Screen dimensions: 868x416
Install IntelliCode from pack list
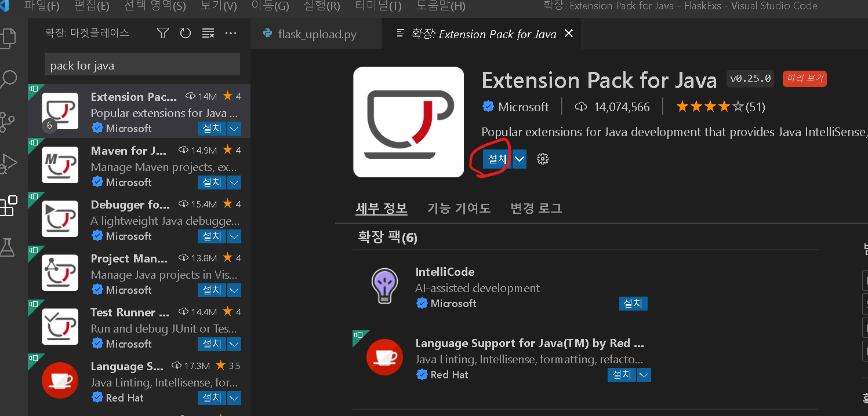point(633,304)
